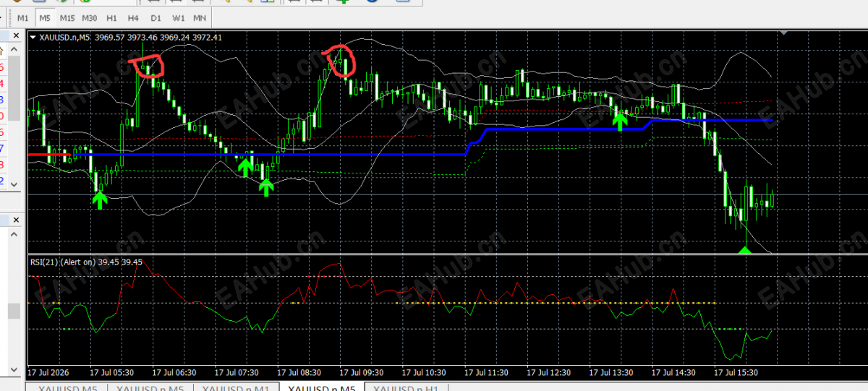This screenshot has height=391, width=868.
Task: Click the 17 Jul 08:30 time label
Action: (299, 372)
